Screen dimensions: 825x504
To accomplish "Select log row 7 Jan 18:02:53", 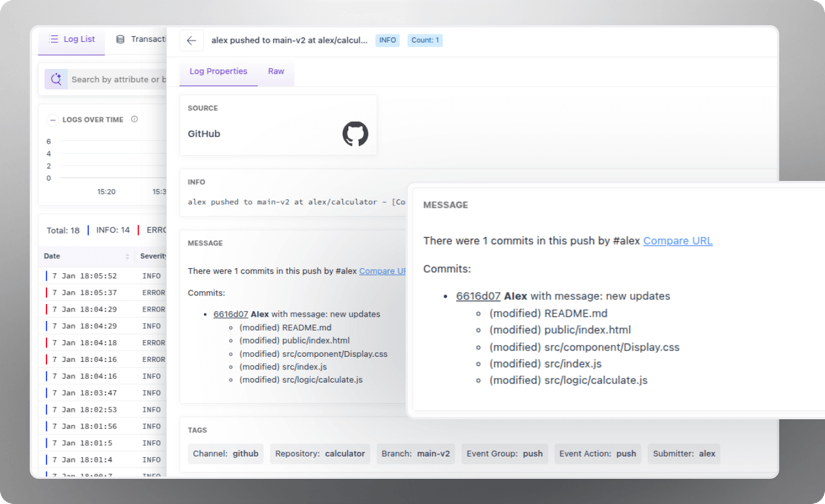I will tap(103, 409).
